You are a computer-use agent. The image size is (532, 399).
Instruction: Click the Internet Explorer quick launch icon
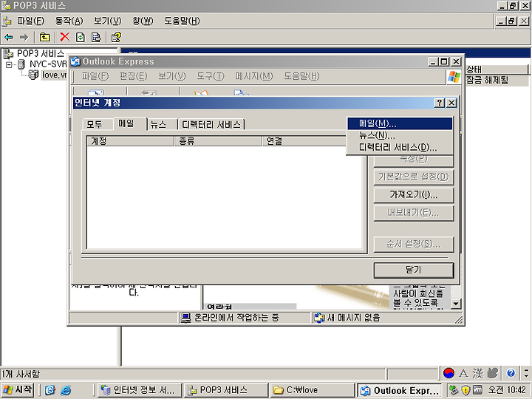(66, 390)
